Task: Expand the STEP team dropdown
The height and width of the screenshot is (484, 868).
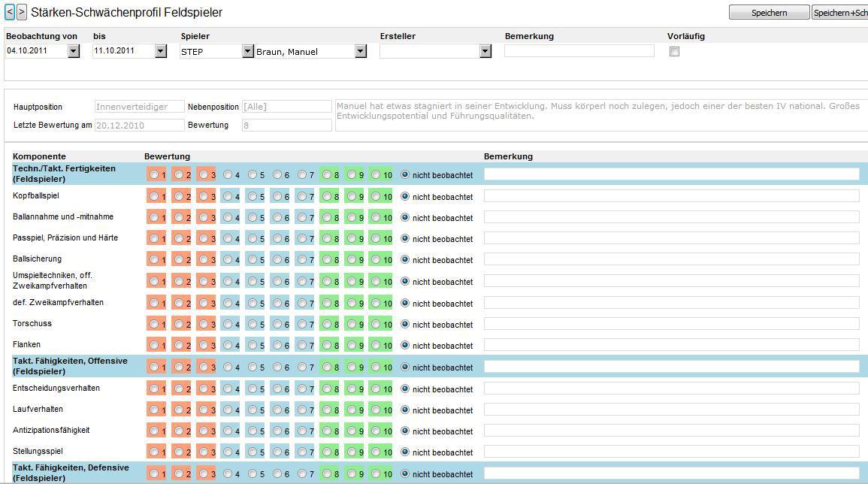Action: (x=247, y=51)
